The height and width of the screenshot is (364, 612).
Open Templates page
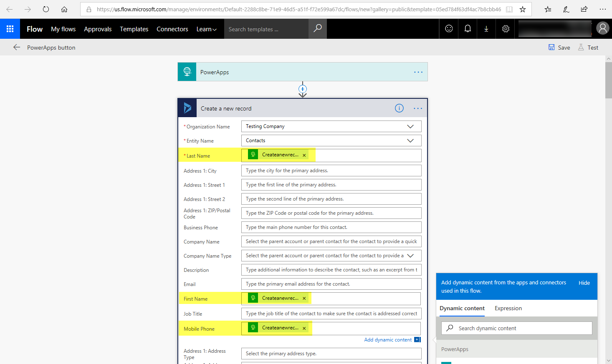click(134, 29)
